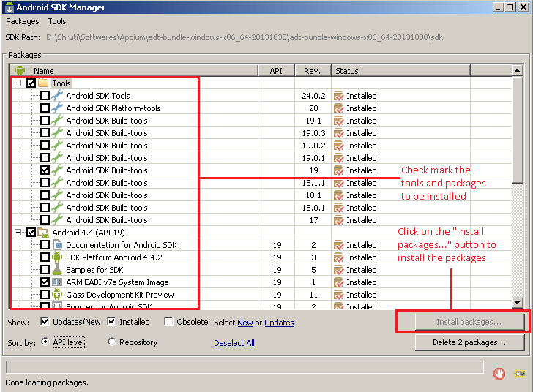
Task: Click the API column header
Action: (x=276, y=71)
